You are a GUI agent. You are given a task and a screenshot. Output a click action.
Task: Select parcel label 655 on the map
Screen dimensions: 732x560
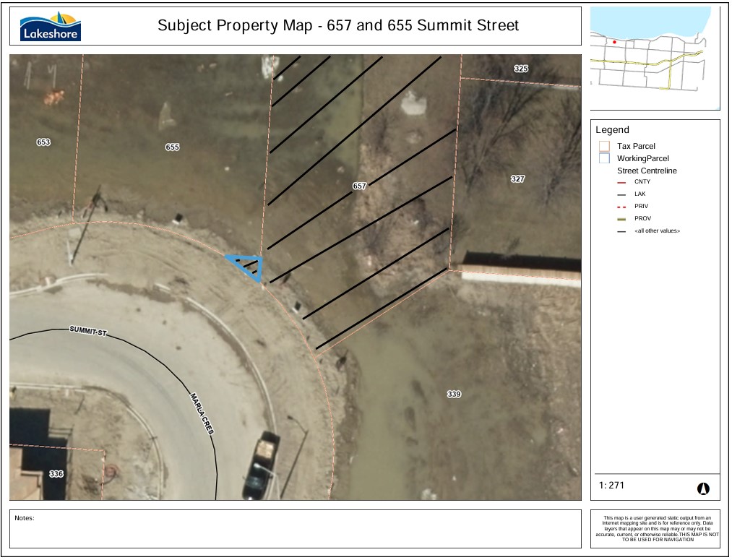[x=172, y=147]
